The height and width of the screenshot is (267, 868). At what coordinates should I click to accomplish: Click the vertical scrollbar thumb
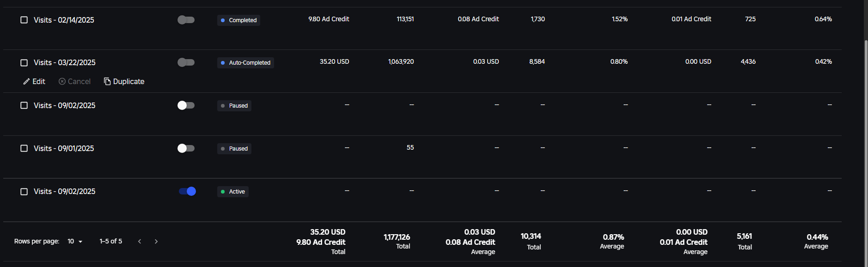866,152
